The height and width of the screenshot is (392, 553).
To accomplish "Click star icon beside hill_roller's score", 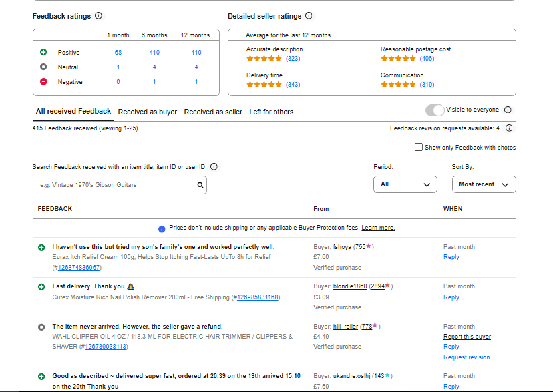I will [375, 325].
